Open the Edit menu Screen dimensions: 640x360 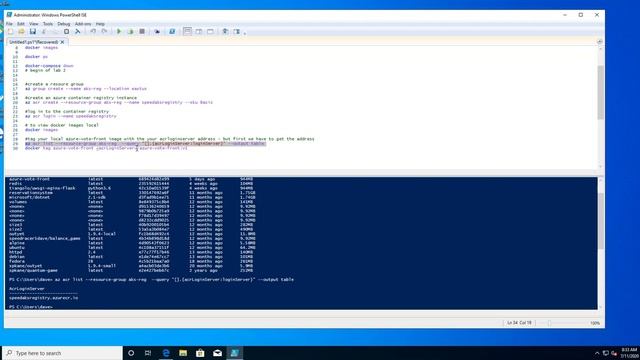(21, 24)
